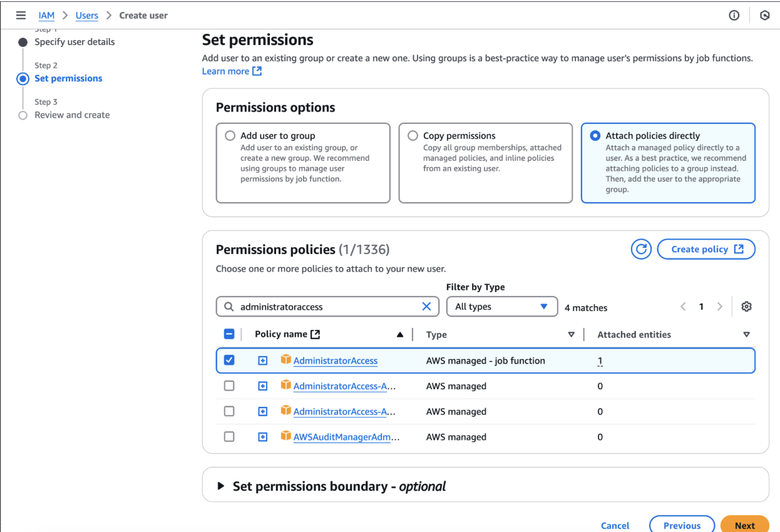Image resolution: width=780 pixels, height=532 pixels.
Task: Open table preferences gear icon
Action: click(x=746, y=307)
